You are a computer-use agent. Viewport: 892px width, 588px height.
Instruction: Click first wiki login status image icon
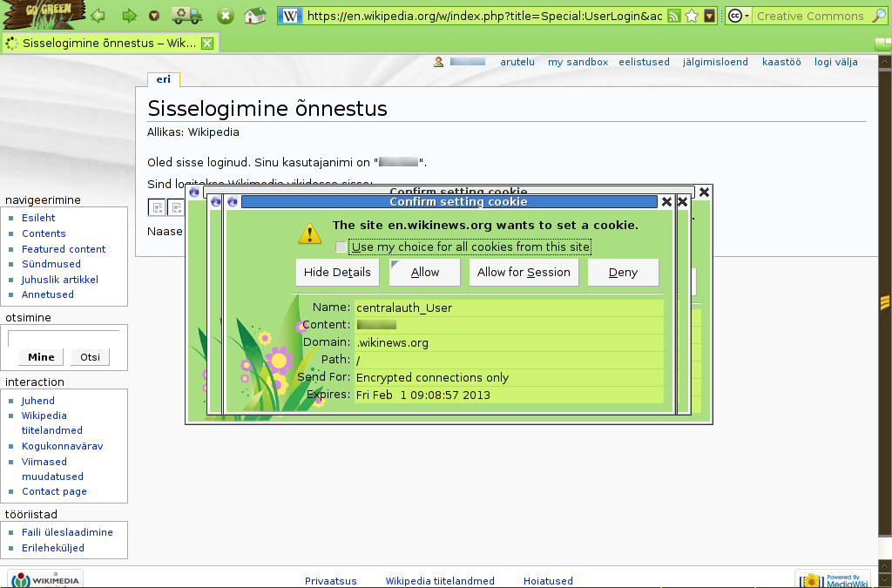(x=158, y=207)
